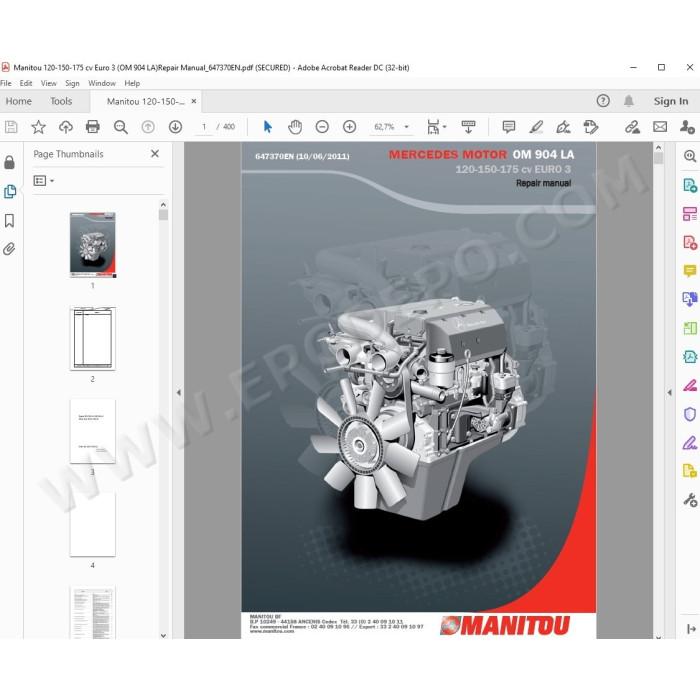Select page 1 thumbnail
Screen dimensions: 700x700
coord(92,245)
